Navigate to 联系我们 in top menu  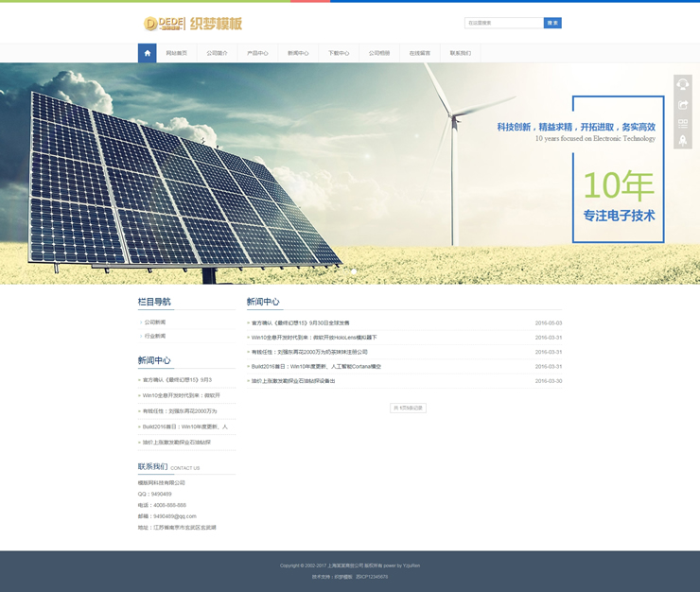(x=460, y=53)
